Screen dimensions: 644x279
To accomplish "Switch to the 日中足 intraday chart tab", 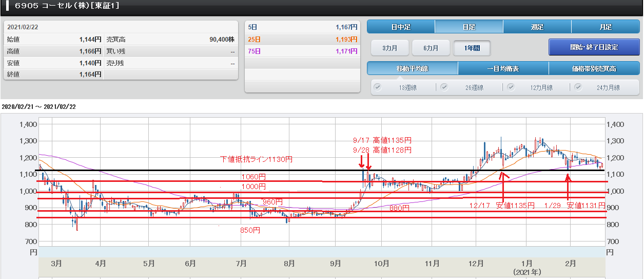I will (x=401, y=27).
